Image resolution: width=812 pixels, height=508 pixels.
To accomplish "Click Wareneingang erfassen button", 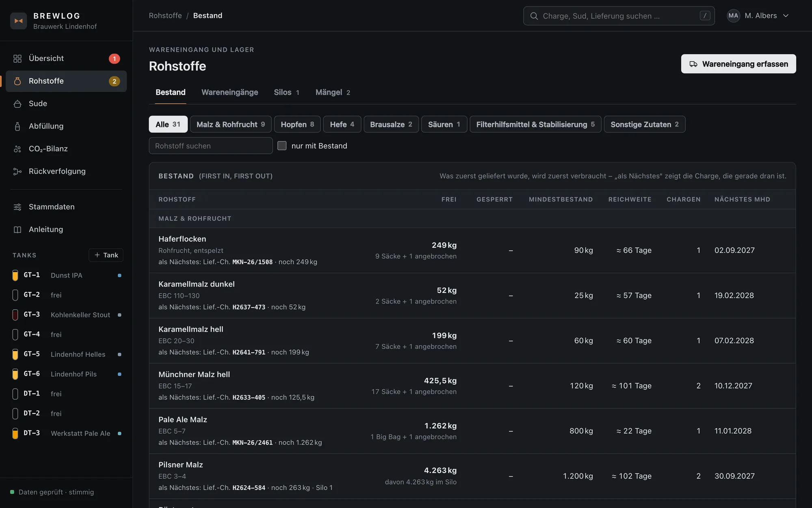I will 739,64.
